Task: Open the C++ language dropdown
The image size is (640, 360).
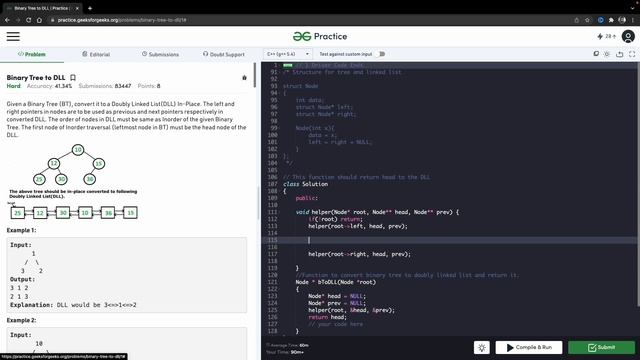Action: (x=287, y=54)
